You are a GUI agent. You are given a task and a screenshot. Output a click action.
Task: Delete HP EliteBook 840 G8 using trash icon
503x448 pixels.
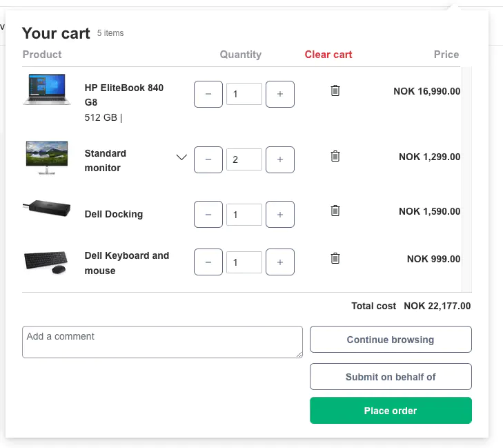coord(335,91)
